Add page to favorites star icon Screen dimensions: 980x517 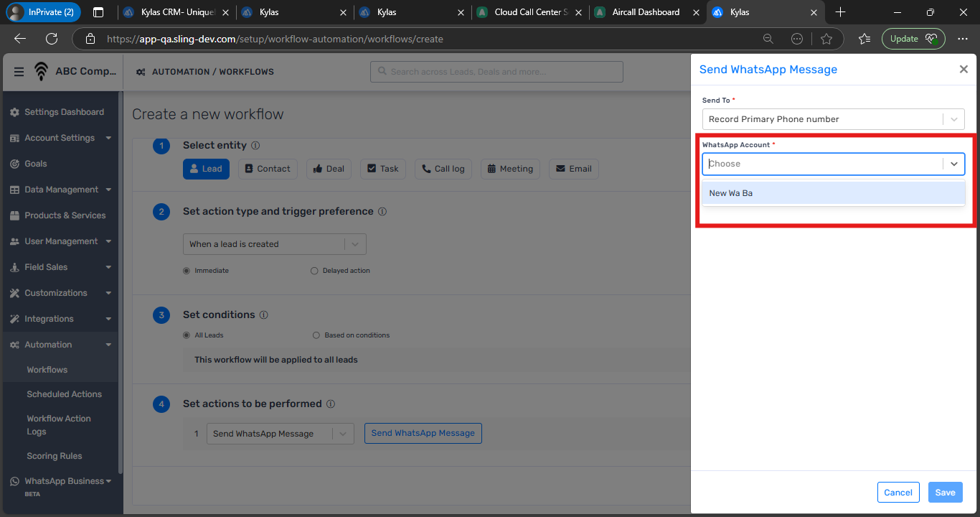[826, 39]
